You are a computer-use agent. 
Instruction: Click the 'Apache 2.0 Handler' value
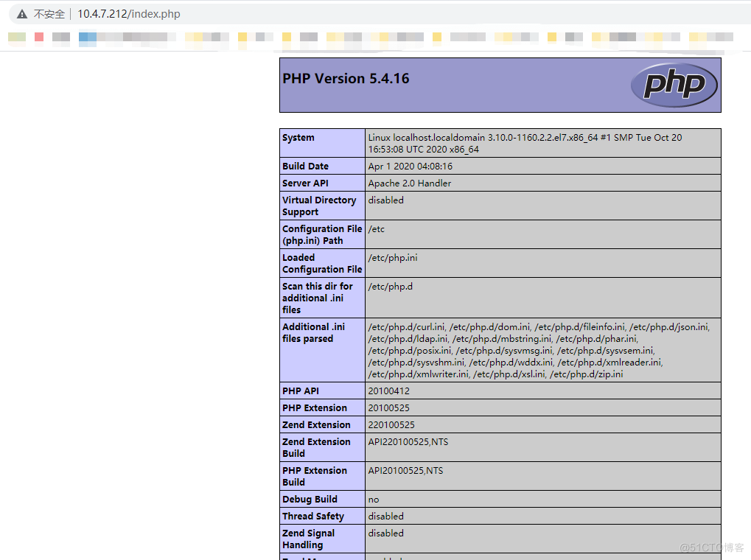pyautogui.click(x=410, y=183)
